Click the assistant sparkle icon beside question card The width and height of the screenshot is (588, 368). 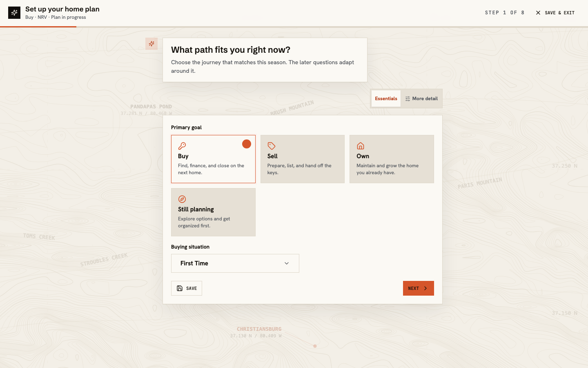151,44
